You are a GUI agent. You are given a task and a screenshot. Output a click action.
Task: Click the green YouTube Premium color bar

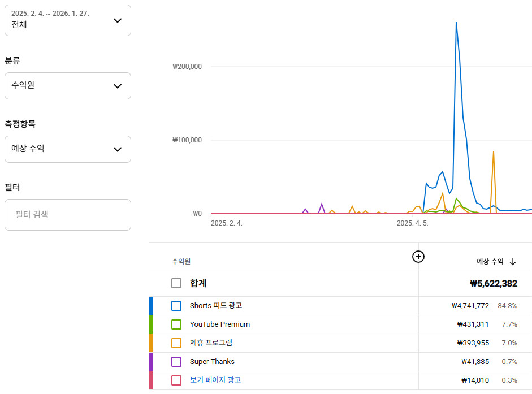click(x=151, y=324)
